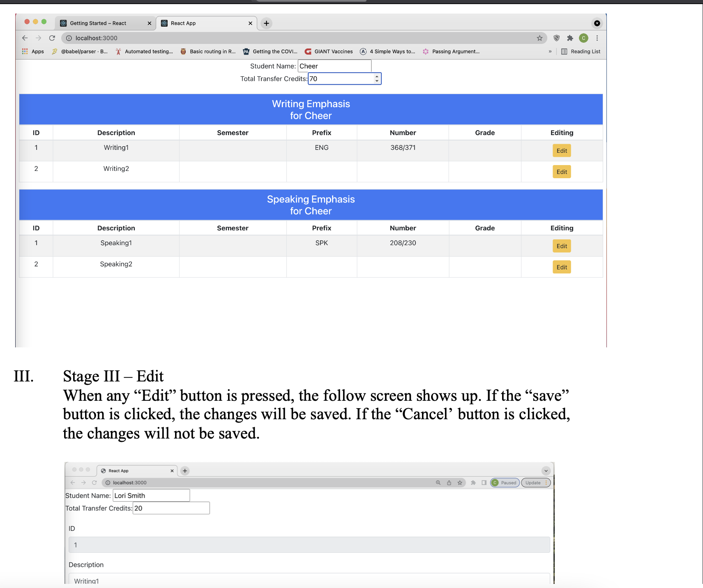Click Lori Smith name field in lower screenshot

coord(151,496)
